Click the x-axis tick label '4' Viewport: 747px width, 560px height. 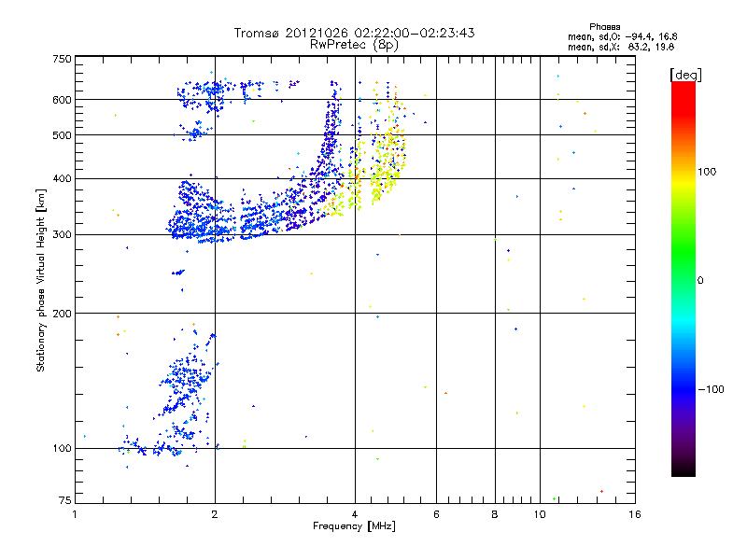point(355,514)
